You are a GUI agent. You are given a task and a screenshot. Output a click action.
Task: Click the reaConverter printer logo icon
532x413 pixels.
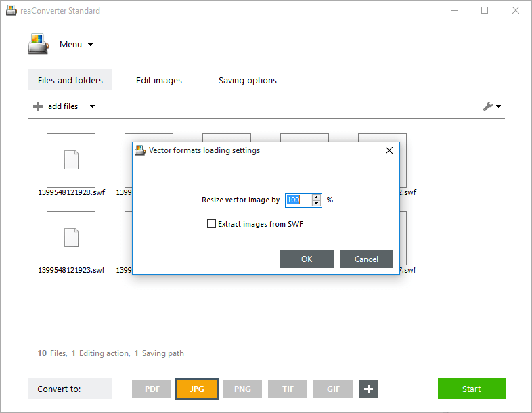tap(38, 44)
